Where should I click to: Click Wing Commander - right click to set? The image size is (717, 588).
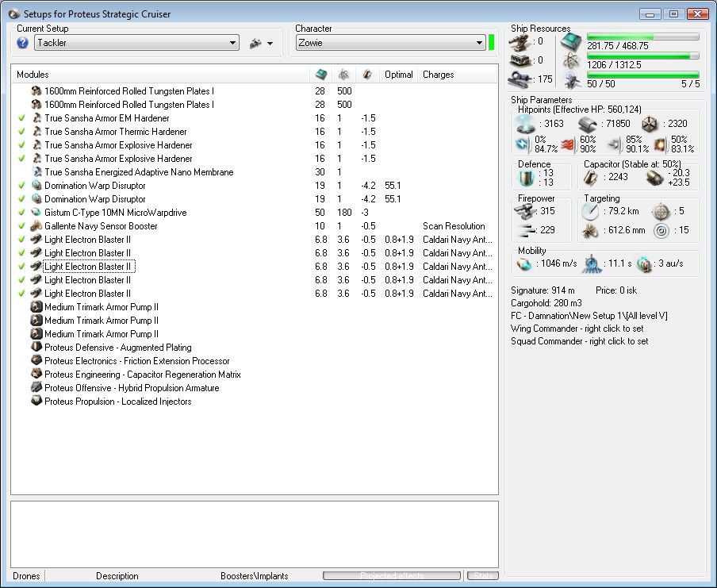coord(577,329)
